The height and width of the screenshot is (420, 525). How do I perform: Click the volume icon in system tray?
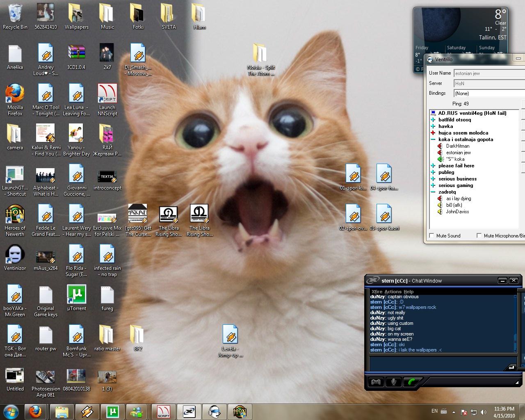click(483, 412)
